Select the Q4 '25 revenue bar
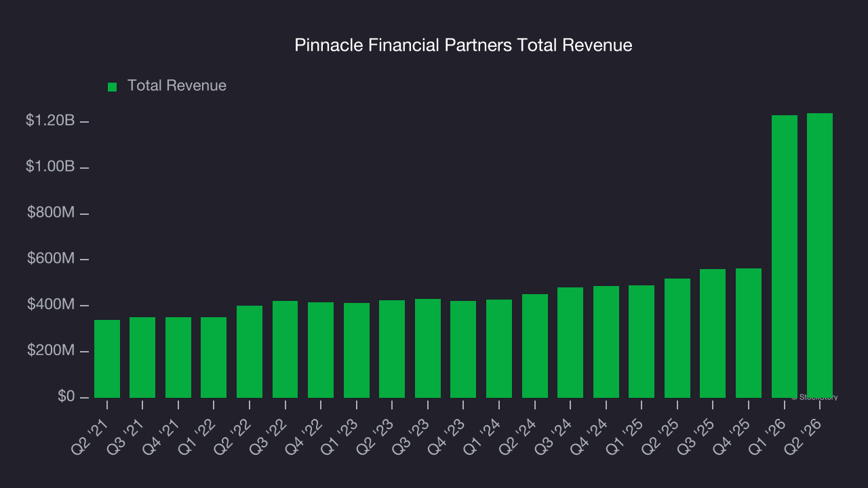868x488 pixels. click(x=749, y=333)
